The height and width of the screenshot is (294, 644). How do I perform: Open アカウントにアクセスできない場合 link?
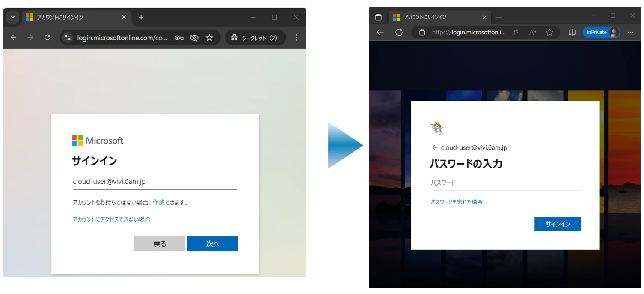tap(112, 219)
